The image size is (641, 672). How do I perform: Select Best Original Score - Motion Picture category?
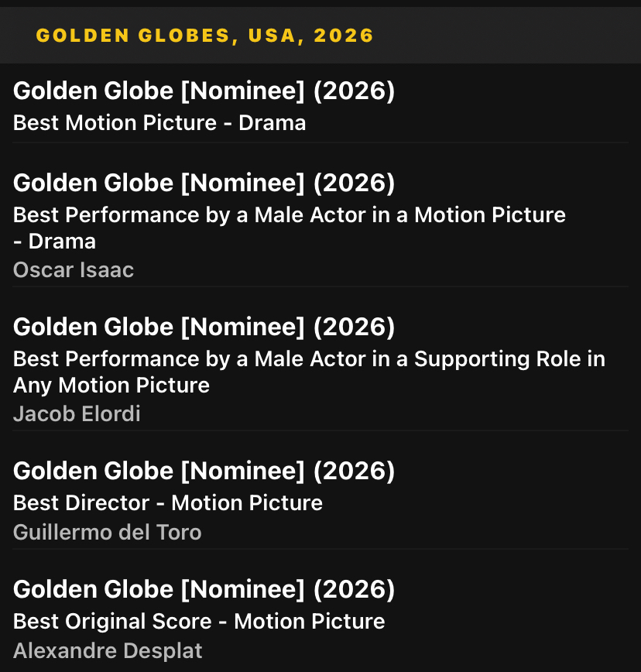coord(198,622)
